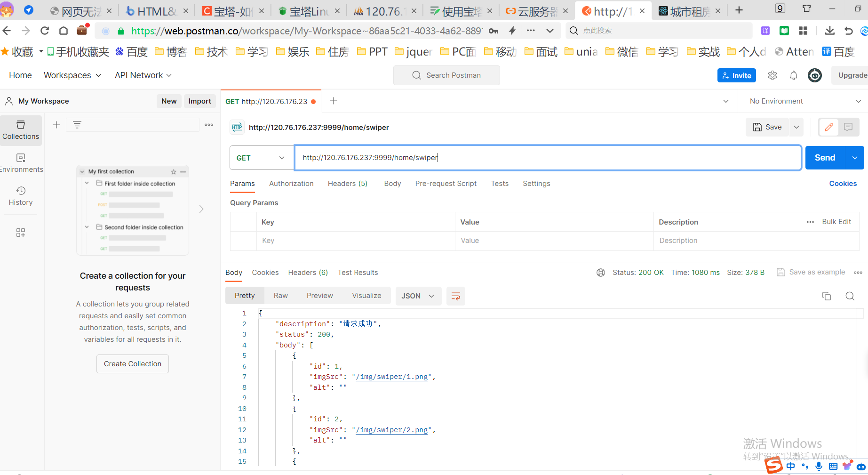Open the collections three-dot options menu
This screenshot has height=475, width=868.
click(x=209, y=125)
